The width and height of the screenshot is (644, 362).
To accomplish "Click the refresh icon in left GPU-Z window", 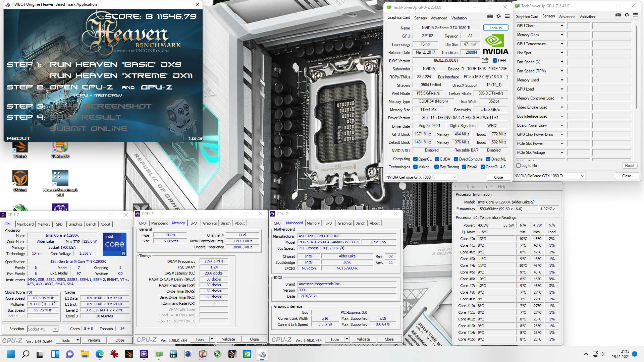I will pos(498,16).
